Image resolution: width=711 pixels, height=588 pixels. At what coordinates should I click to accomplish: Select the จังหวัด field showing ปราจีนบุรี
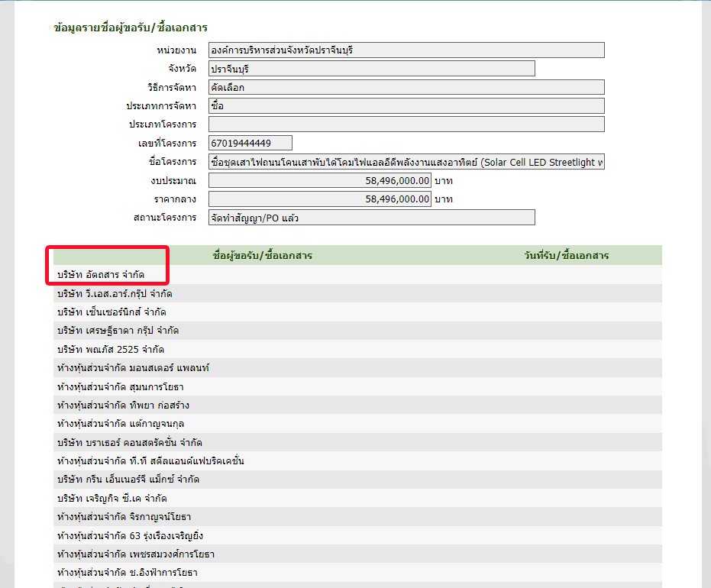[371, 69]
